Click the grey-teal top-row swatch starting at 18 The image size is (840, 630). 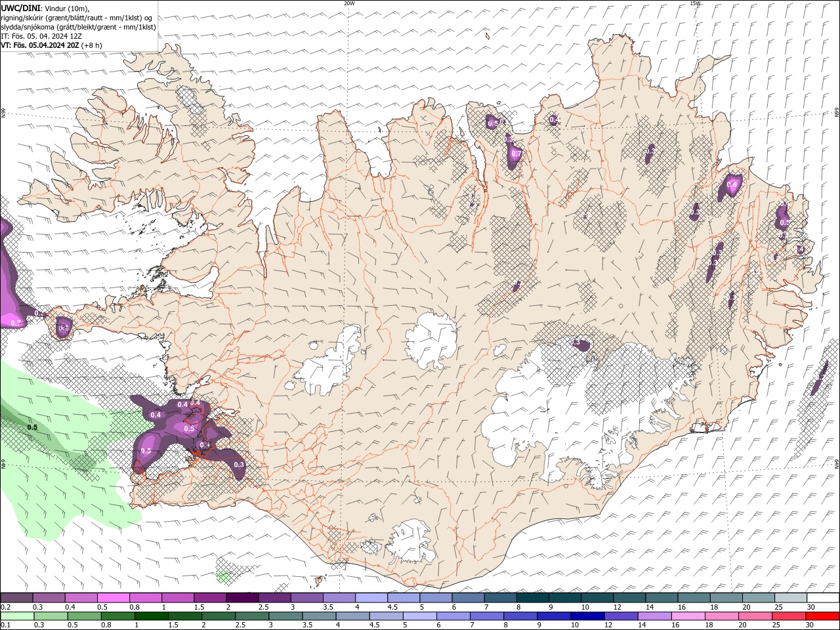point(726,598)
